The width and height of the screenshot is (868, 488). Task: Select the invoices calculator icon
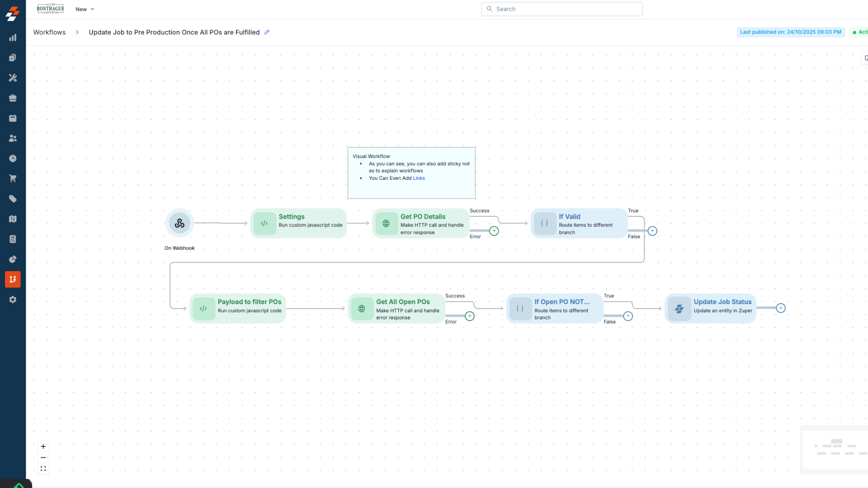coord(13,239)
